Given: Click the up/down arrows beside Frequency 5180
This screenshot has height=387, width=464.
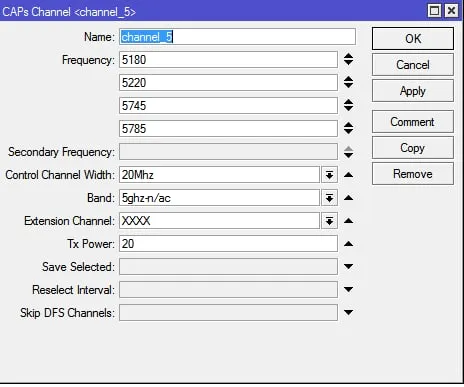Looking at the screenshot, I should point(348,59).
